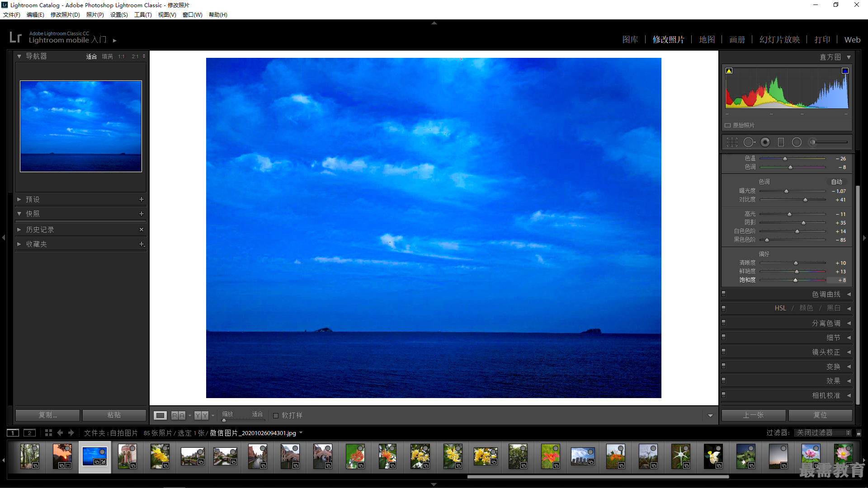This screenshot has width=868, height=488.
Task: Click the 粘贴 button
Action: click(x=114, y=415)
